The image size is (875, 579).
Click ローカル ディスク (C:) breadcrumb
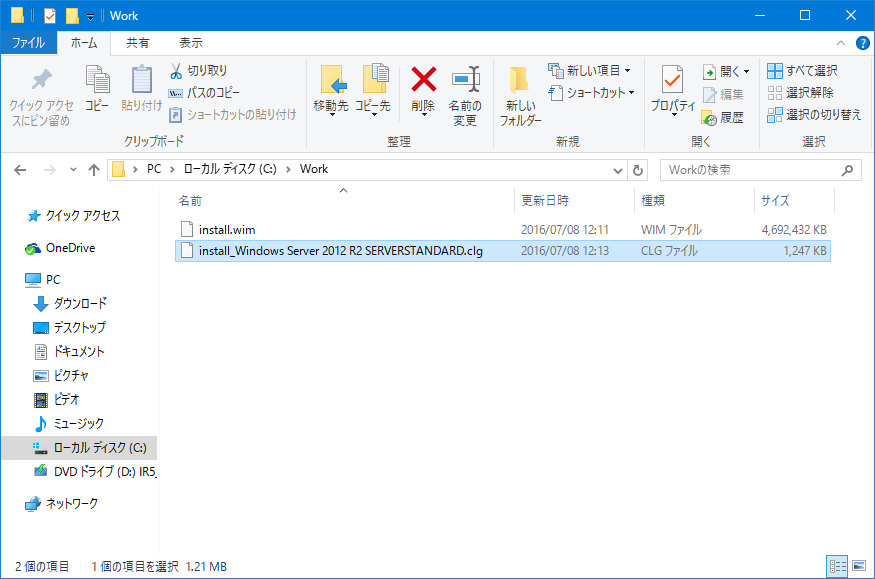pyautogui.click(x=230, y=169)
